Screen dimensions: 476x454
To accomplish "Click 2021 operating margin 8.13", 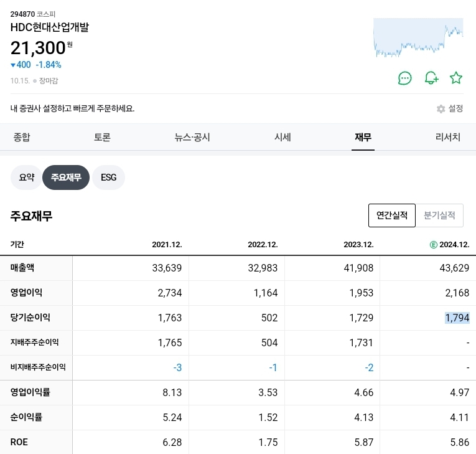I will [x=172, y=392].
